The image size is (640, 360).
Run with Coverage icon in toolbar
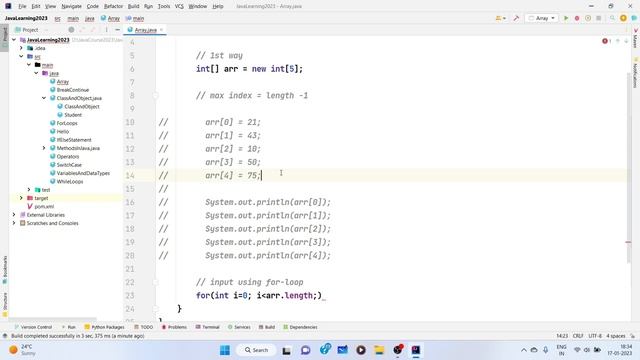(x=588, y=18)
